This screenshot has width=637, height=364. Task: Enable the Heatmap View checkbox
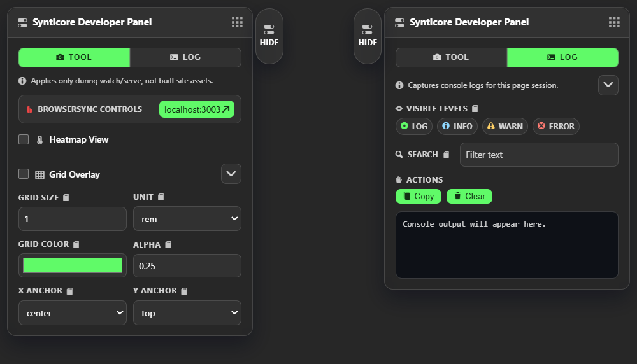[24, 139]
